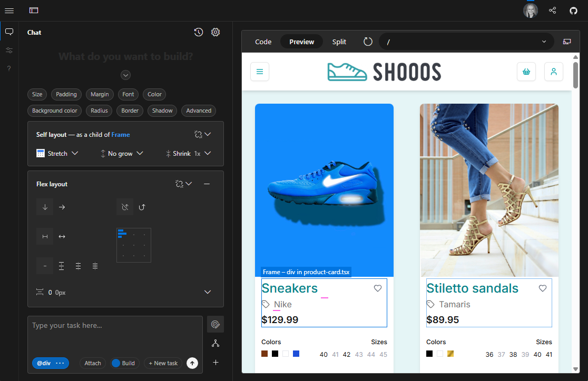Open the GitHub icon
The height and width of the screenshot is (381, 588).
(573, 11)
